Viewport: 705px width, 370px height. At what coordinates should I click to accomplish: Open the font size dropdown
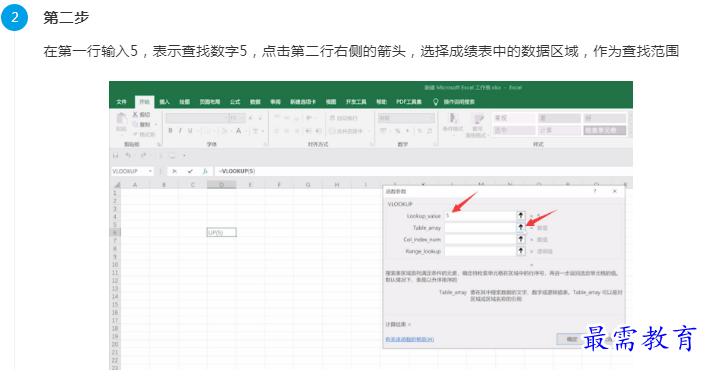[243, 118]
